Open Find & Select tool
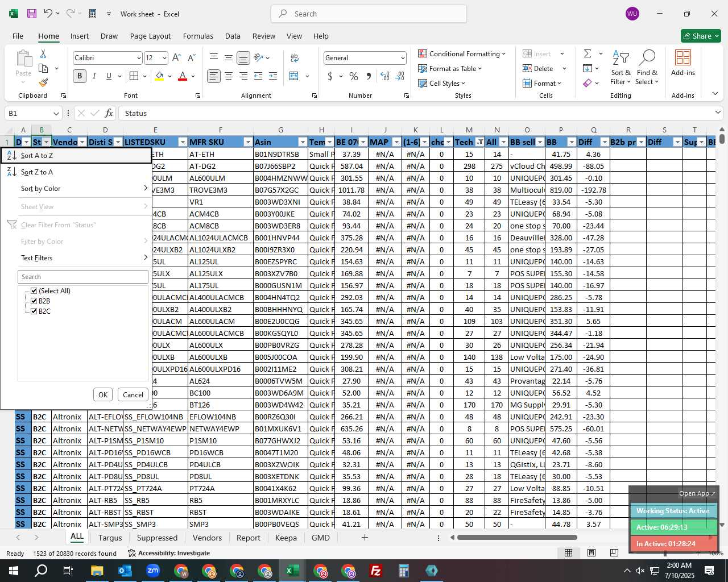The image size is (728, 582). click(647, 67)
